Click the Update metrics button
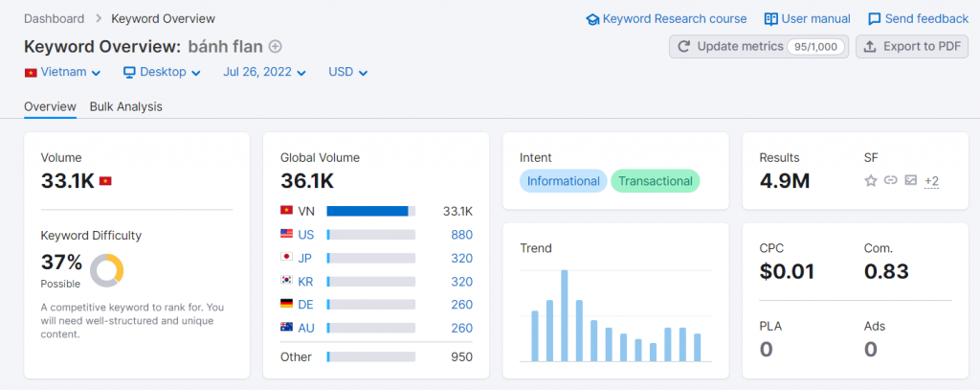Image resolution: width=980 pixels, height=390 pixels. point(759,46)
